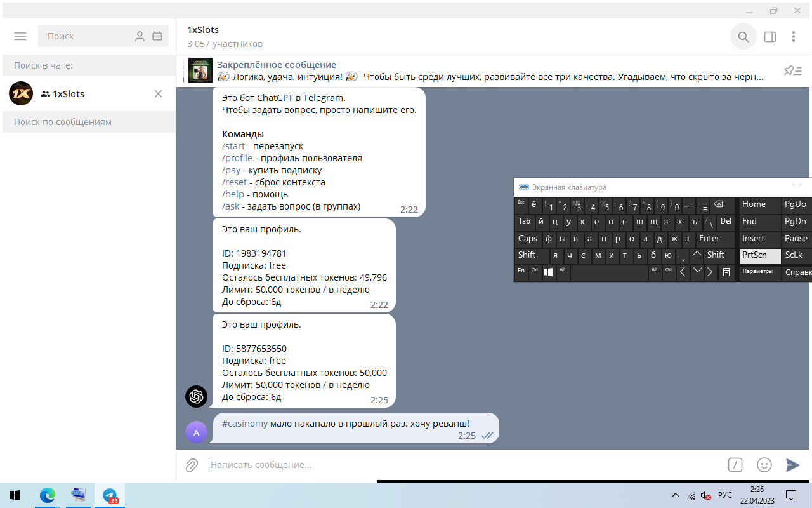812x508 pixels.
Task: Click the #casinomy hashtag link
Action: (245, 424)
